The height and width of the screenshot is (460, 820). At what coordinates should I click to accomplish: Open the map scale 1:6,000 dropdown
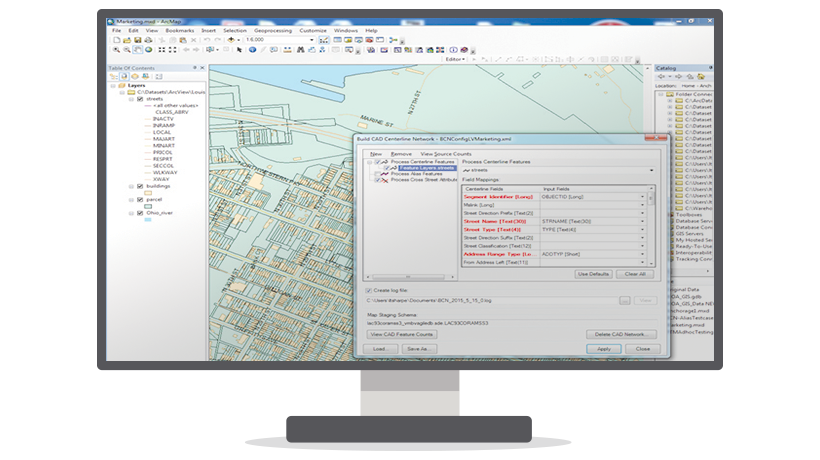pos(312,40)
